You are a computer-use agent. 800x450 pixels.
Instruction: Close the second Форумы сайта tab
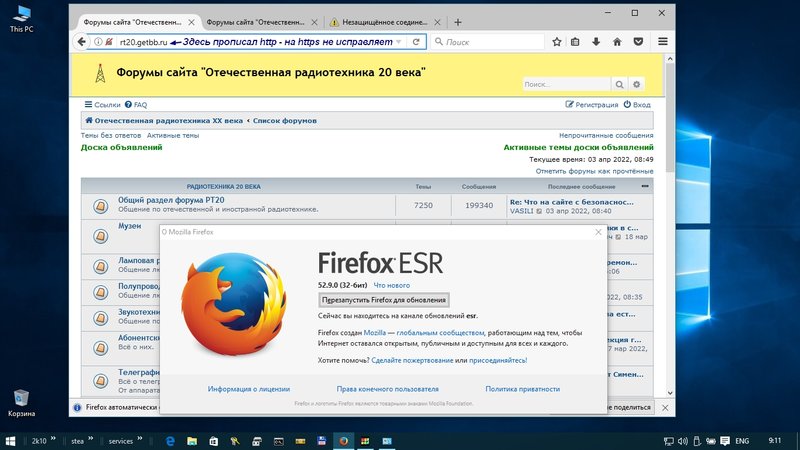click(314, 22)
